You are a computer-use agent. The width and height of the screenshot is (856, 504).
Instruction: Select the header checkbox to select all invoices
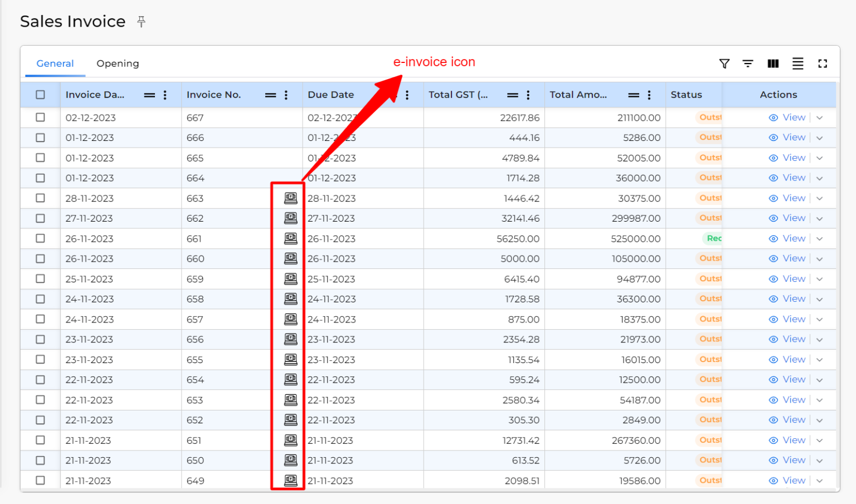click(x=40, y=94)
